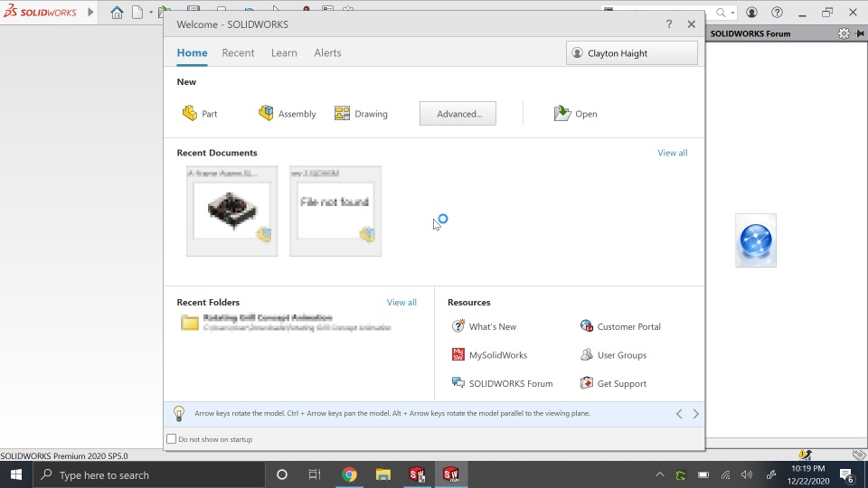Toggle Do not show on startup checkbox
This screenshot has height=488, width=868.
(x=172, y=439)
